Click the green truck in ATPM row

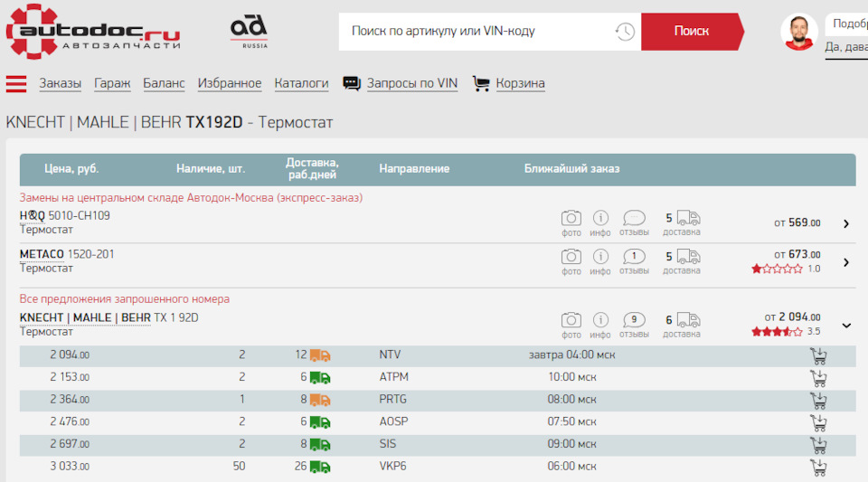click(x=320, y=378)
